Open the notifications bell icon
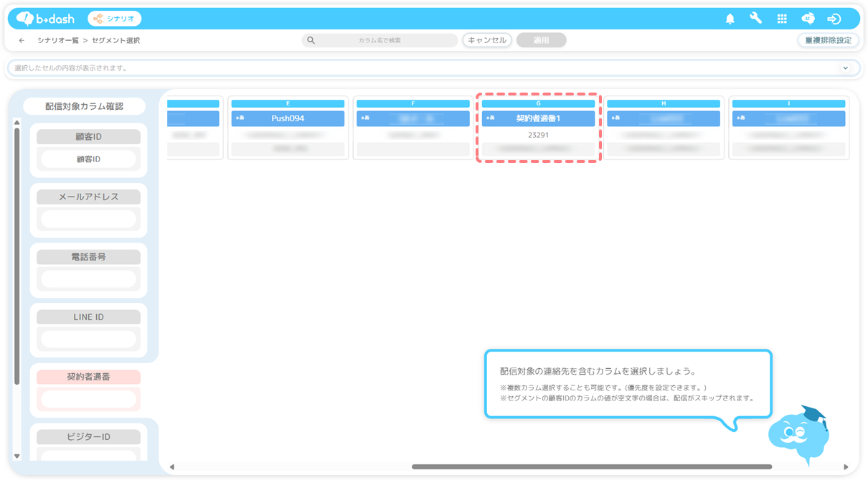Image resolution: width=868 pixels, height=488 pixels. pyautogui.click(x=730, y=19)
